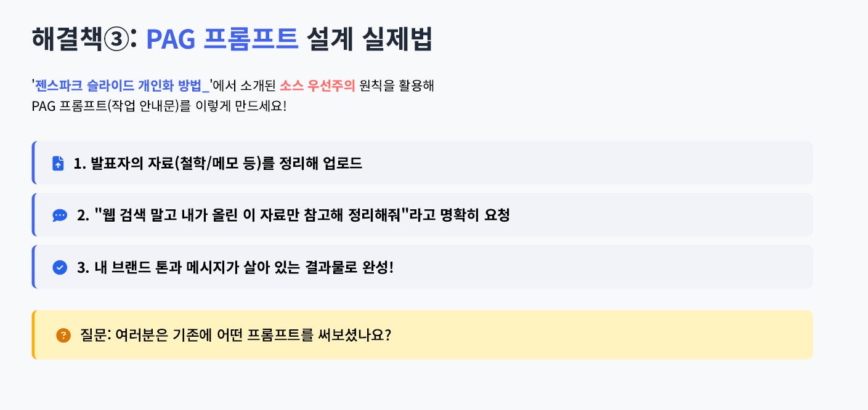This screenshot has height=410, width=868.
Task: Click the red '소스 우선주의' highlighted text
Action: [317, 86]
